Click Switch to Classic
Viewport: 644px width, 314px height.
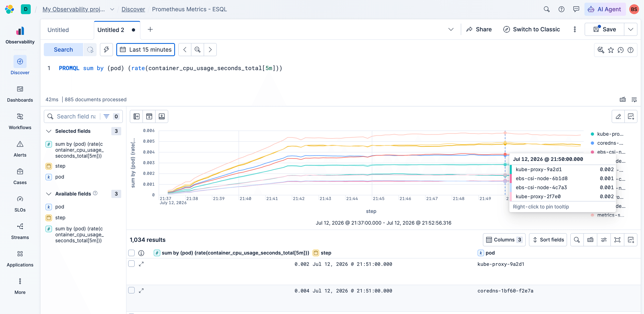(531, 30)
